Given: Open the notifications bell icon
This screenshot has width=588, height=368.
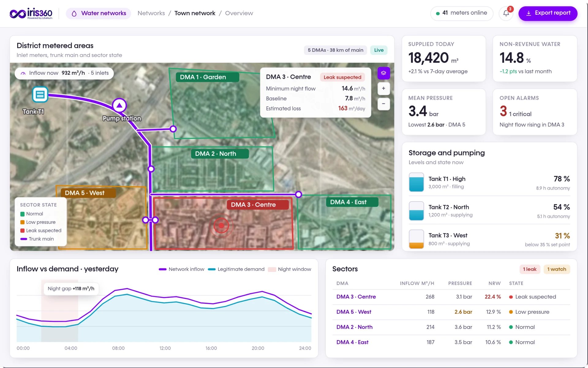Looking at the screenshot, I should (506, 13).
